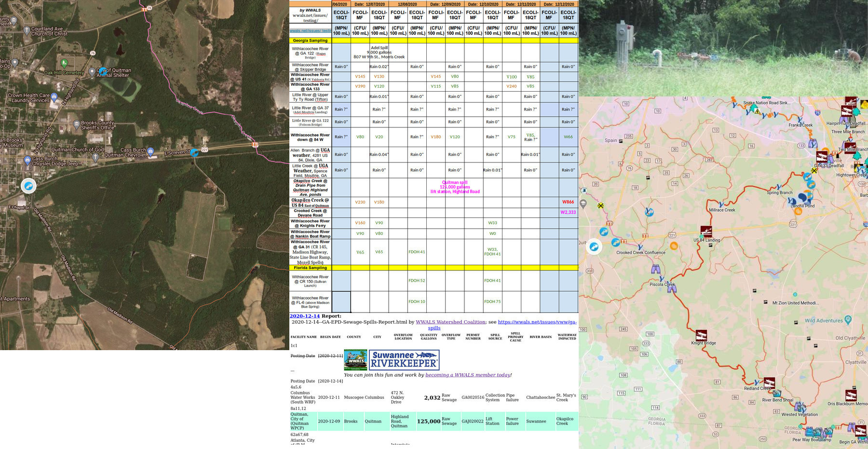Click the 'Adel Spill 9,000 gallons' note
This screenshot has height=449, width=868.
(x=379, y=52)
